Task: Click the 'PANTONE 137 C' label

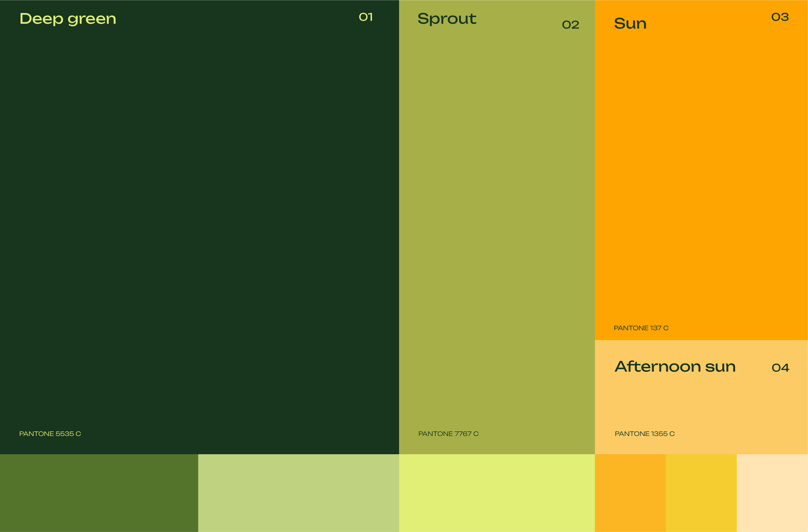Action: pos(641,328)
